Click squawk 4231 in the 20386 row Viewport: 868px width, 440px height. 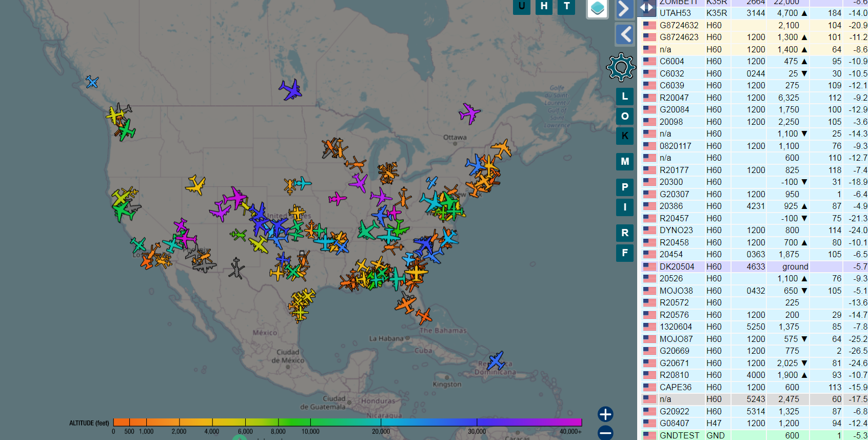756,206
